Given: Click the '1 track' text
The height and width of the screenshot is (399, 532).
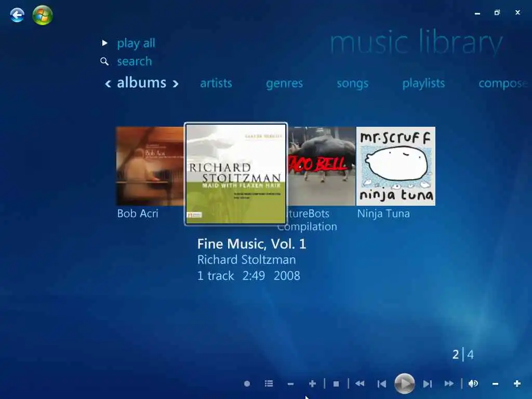Looking at the screenshot, I should [216, 275].
